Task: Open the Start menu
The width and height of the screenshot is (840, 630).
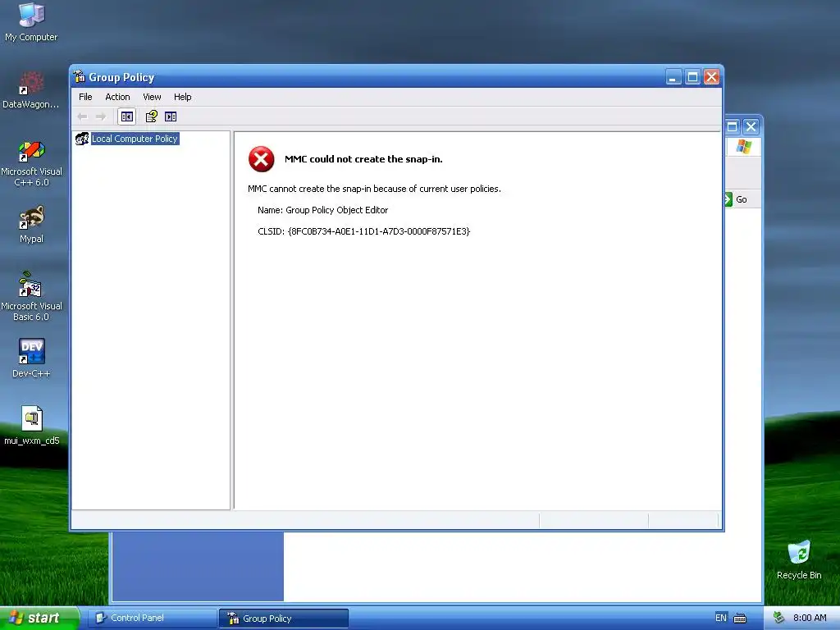Action: pyautogui.click(x=39, y=618)
